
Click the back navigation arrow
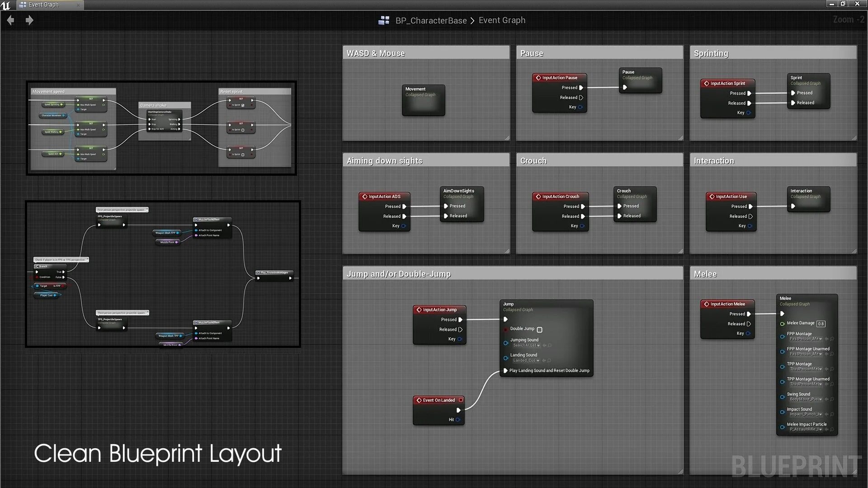click(11, 20)
